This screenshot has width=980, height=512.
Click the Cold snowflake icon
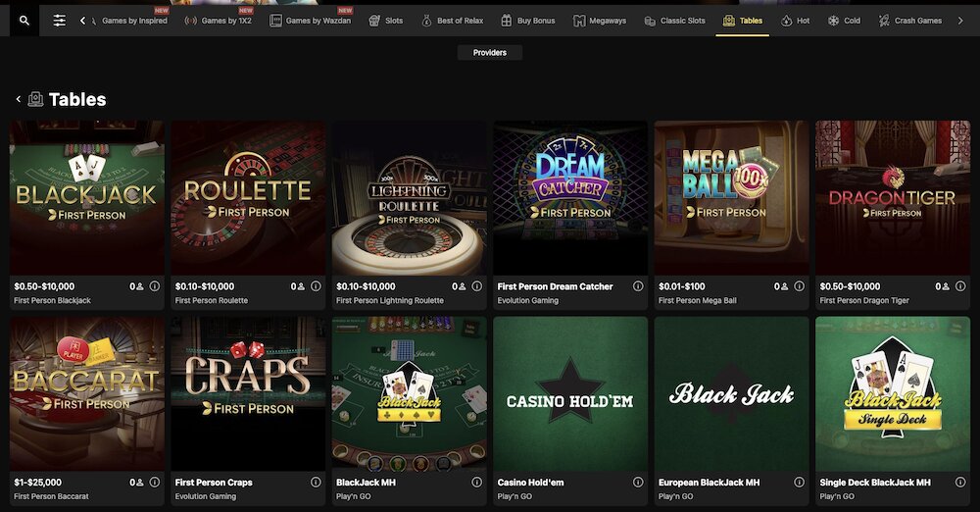coord(833,21)
